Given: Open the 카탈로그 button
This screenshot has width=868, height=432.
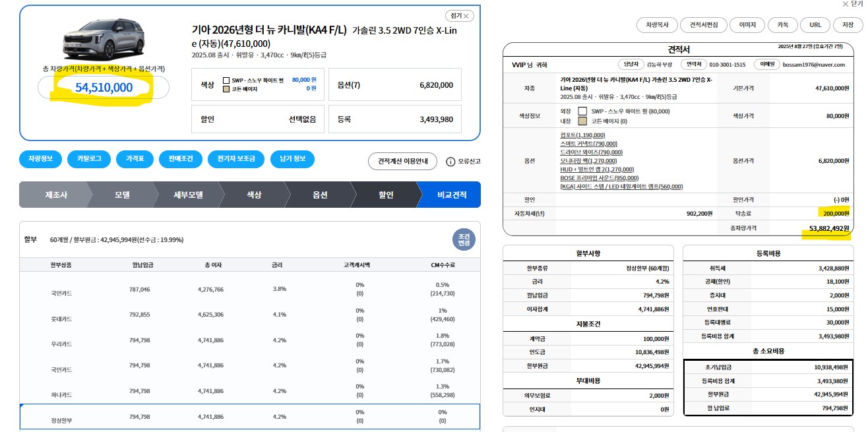Looking at the screenshot, I should pyautogui.click(x=89, y=160).
